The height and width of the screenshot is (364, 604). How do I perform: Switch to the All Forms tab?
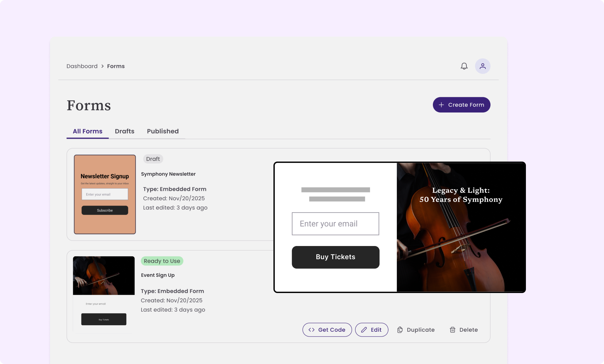click(88, 131)
